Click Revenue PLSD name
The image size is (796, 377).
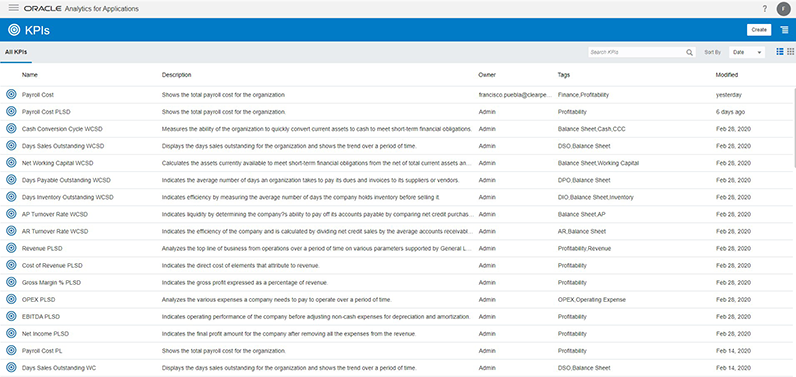click(x=42, y=249)
